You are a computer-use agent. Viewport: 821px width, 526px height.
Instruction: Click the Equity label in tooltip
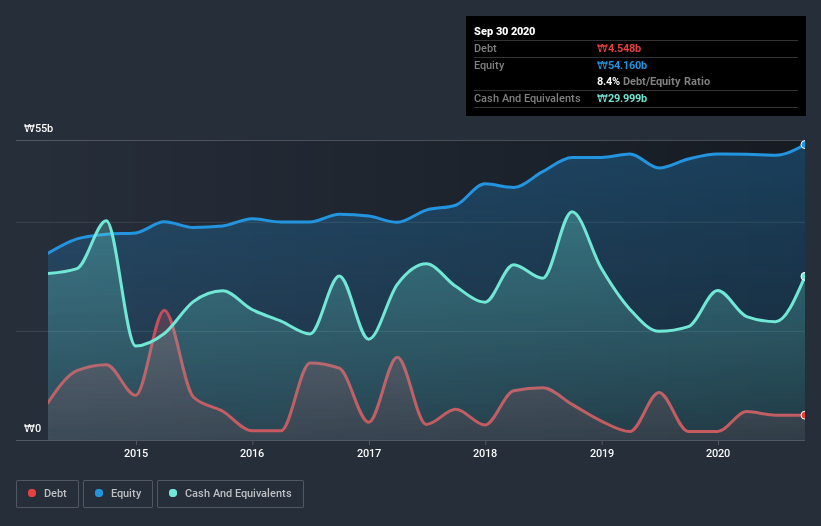[x=489, y=65]
